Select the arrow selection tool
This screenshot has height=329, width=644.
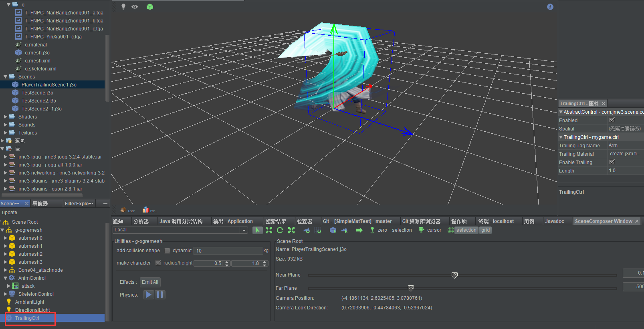(x=257, y=230)
